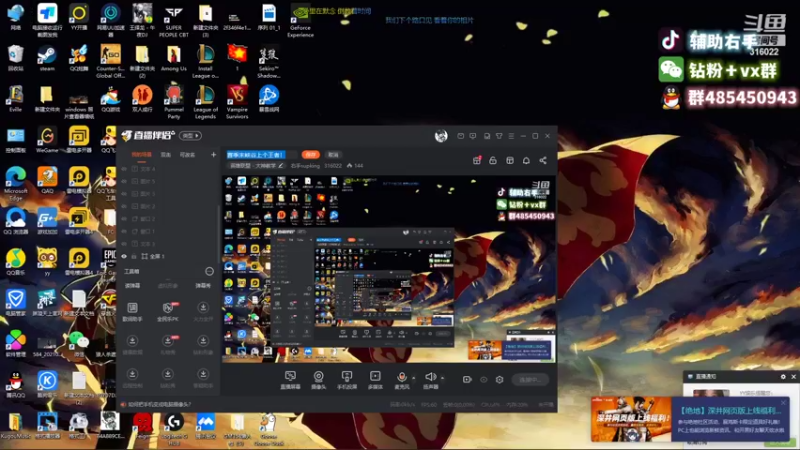Mute the microphone (麦克风) icon

pyautogui.click(x=402, y=377)
